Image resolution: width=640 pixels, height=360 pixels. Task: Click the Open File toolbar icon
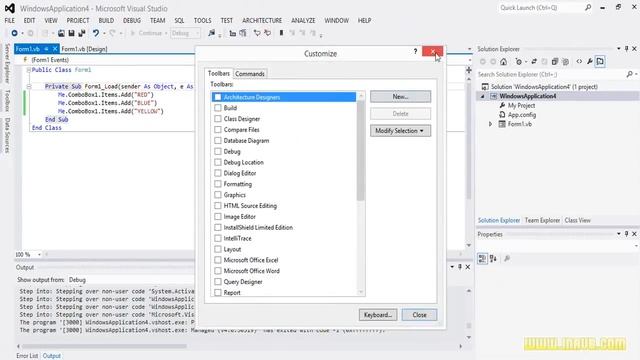click(61, 33)
